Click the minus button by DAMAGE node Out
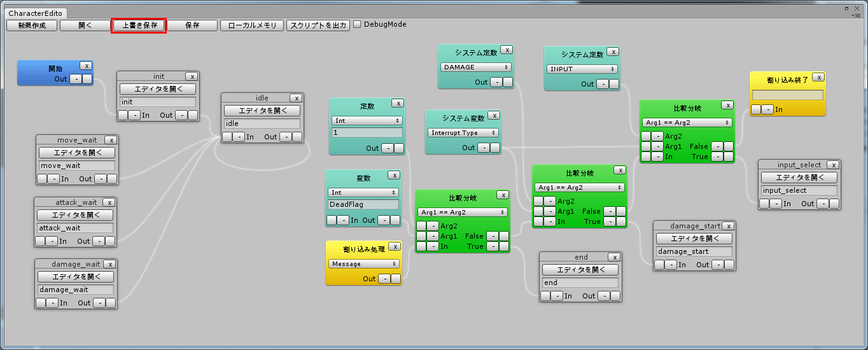 (x=496, y=82)
